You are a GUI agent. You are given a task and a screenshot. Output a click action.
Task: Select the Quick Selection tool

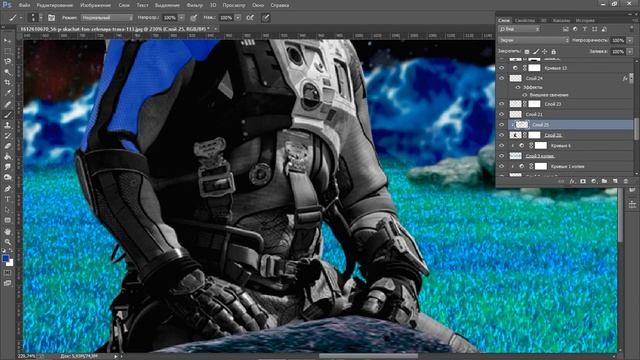(x=7, y=72)
